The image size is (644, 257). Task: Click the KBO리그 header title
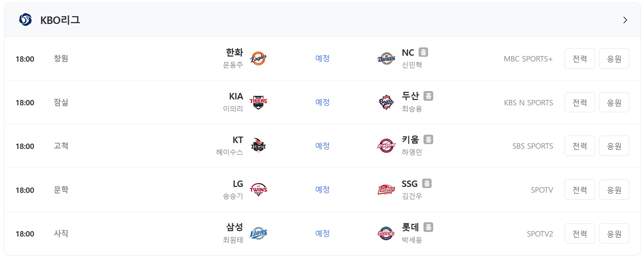(60, 20)
